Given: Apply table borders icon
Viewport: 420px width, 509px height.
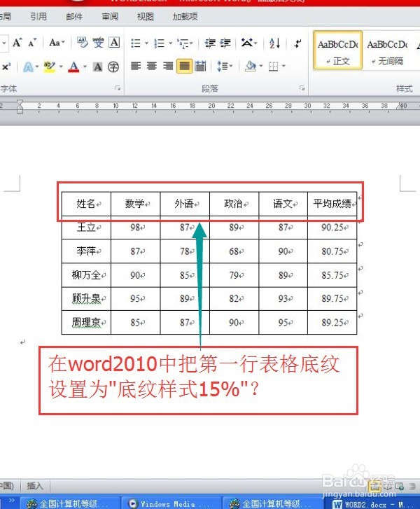Looking at the screenshot, I should pyautogui.click(x=273, y=67).
